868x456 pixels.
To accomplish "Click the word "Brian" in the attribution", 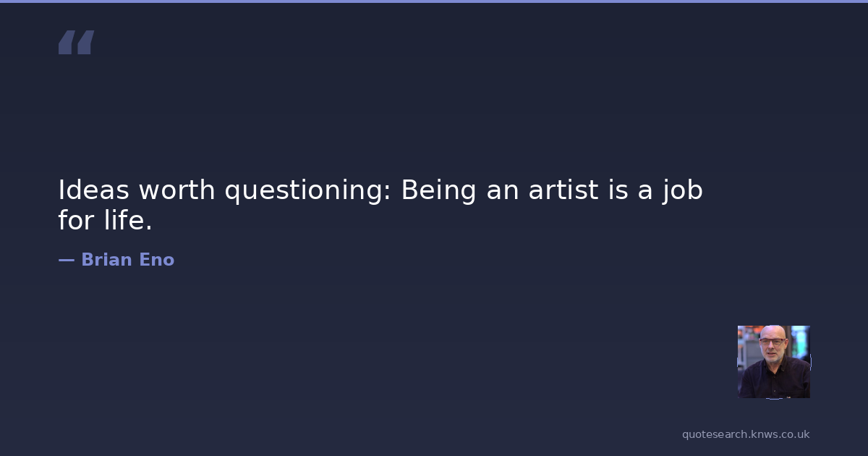I will click(x=107, y=260).
